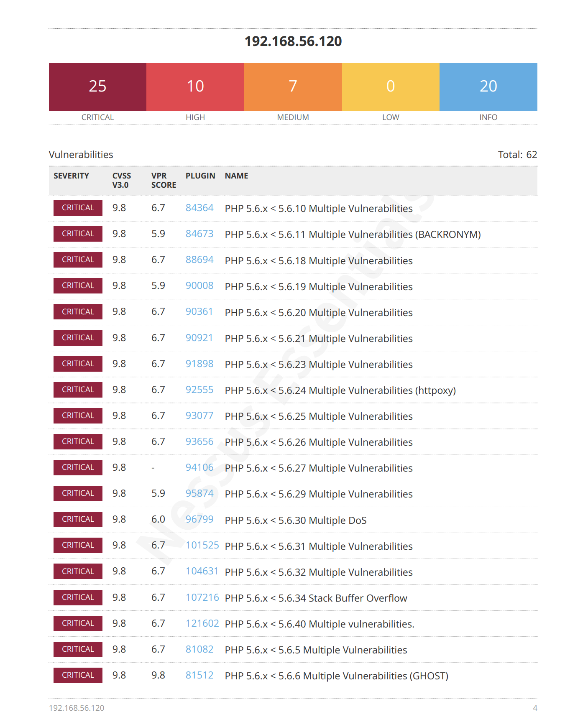588x722 pixels.
Task: Click the MEDIUM label under the 7 block
Action: [293, 117]
